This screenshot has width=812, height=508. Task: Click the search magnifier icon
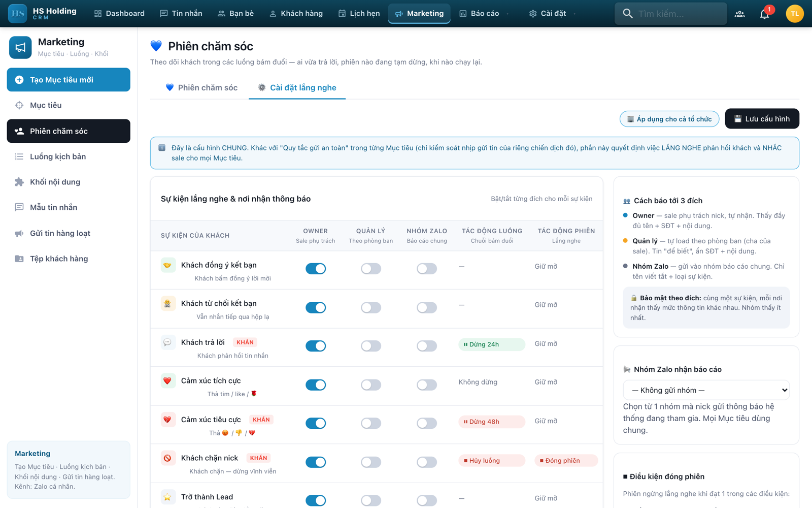[x=628, y=14]
